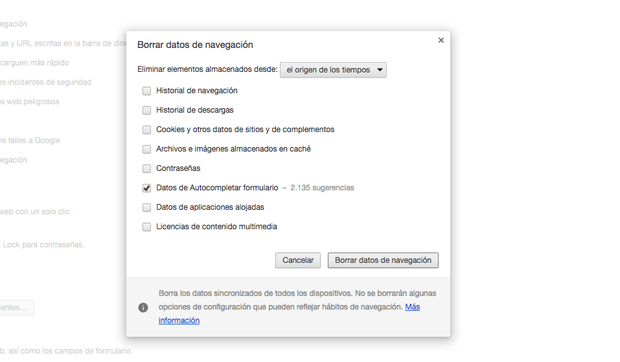Close the Borrar datos de navegación dialog
The height and width of the screenshot is (362, 620).
(x=441, y=40)
